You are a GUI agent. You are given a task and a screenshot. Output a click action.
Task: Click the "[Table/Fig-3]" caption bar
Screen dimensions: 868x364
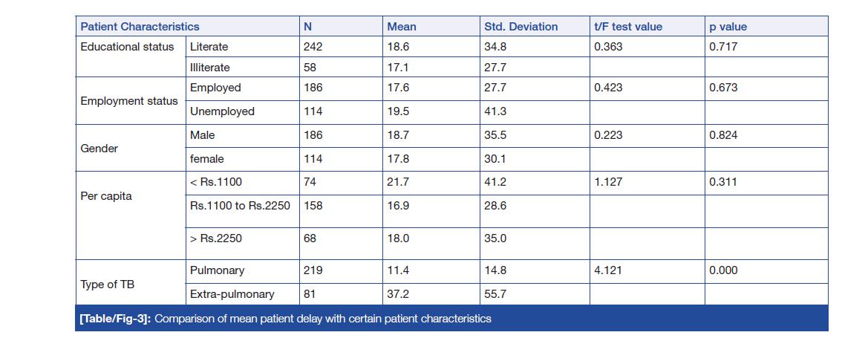point(285,319)
